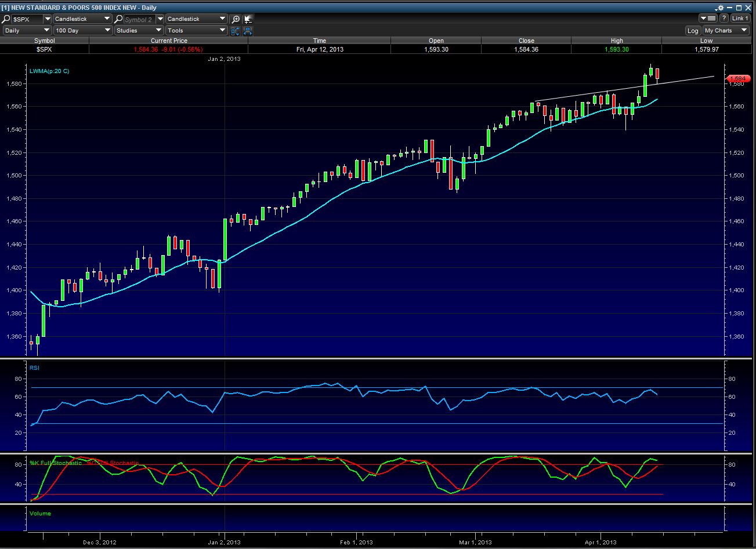Toggle the Link 1 window linking button
Viewport: 756px width, 549px height.
coord(740,19)
